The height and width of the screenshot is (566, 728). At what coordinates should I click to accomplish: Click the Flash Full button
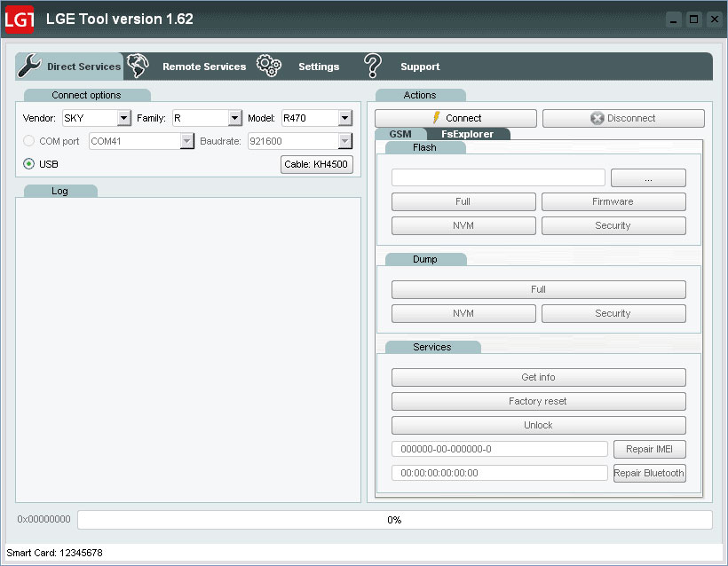[x=463, y=201]
